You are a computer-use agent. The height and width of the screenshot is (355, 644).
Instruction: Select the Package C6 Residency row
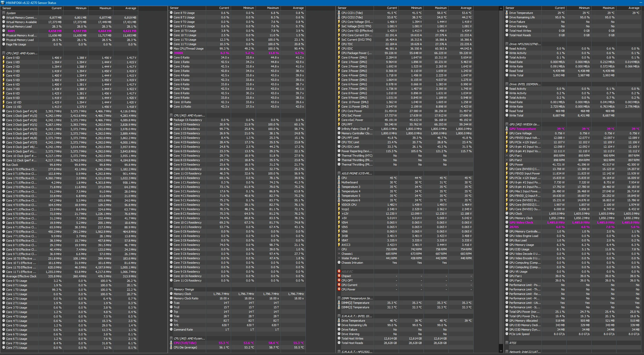click(237, 120)
